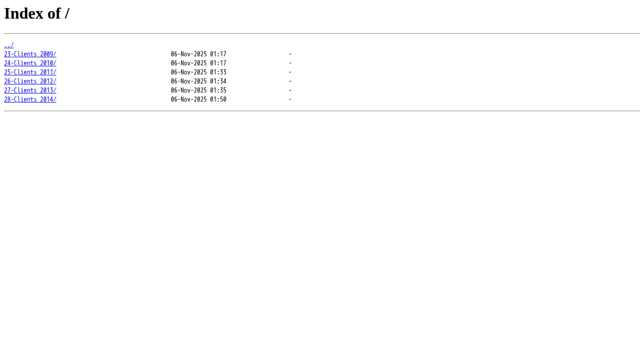Go up to the parent directory link
The height and width of the screenshot is (362, 644).
point(9,45)
